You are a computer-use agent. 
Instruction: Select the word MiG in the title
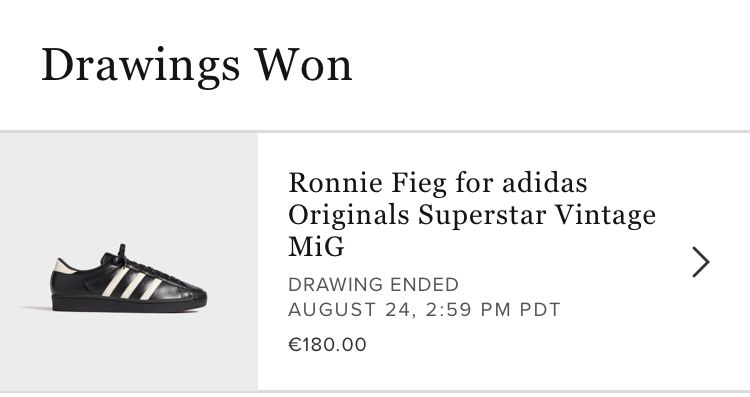[x=316, y=247]
